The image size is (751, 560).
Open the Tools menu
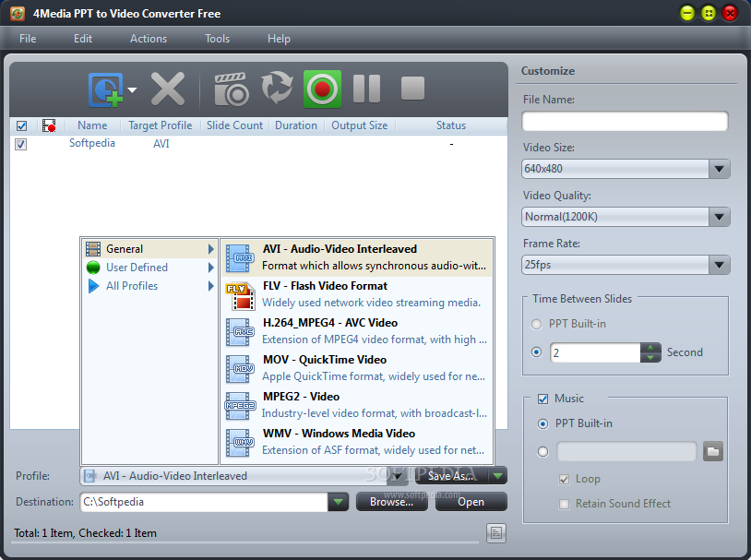(218, 39)
